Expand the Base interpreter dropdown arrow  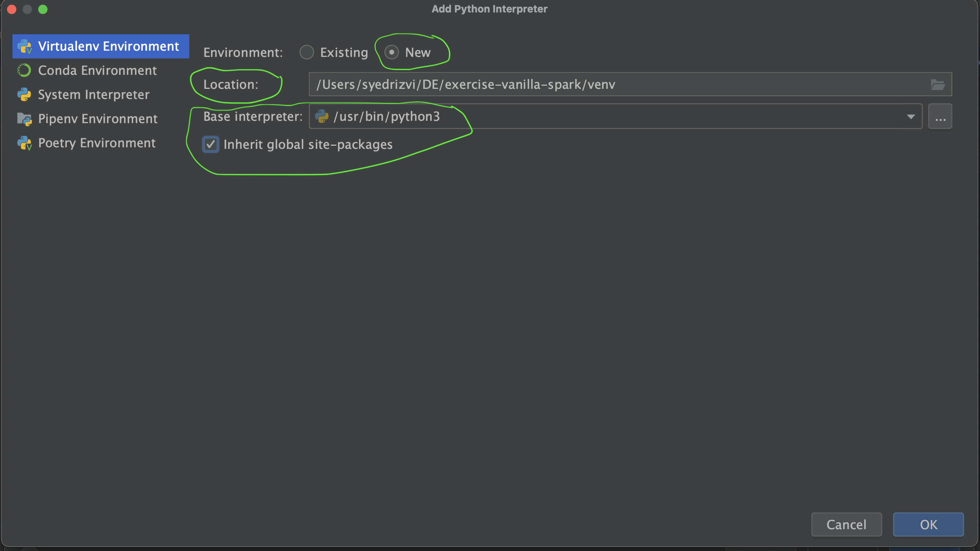click(x=911, y=117)
